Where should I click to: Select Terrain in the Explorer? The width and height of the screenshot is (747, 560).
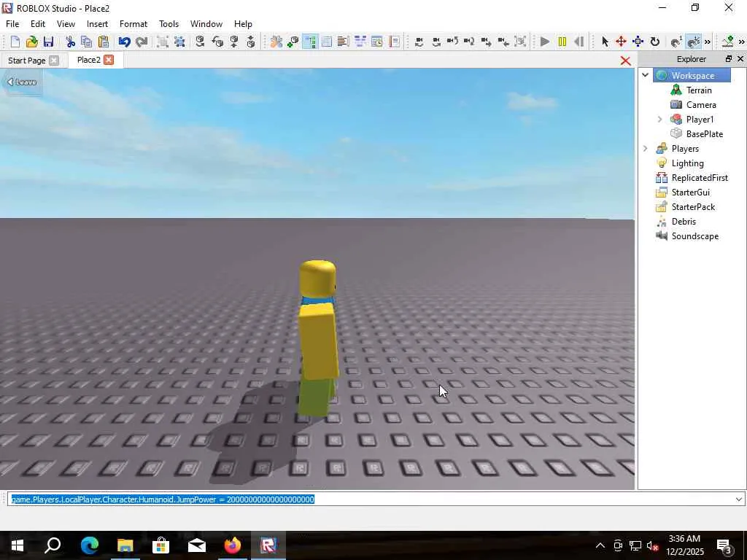point(698,90)
